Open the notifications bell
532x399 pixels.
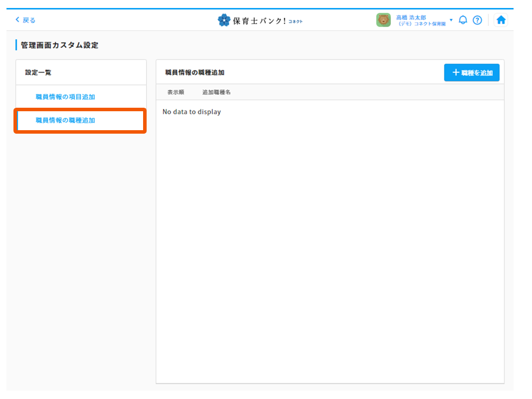(x=463, y=20)
